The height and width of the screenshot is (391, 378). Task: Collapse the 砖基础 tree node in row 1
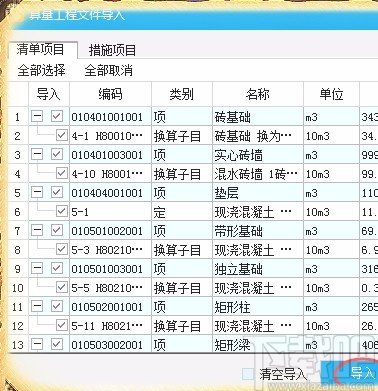37,116
